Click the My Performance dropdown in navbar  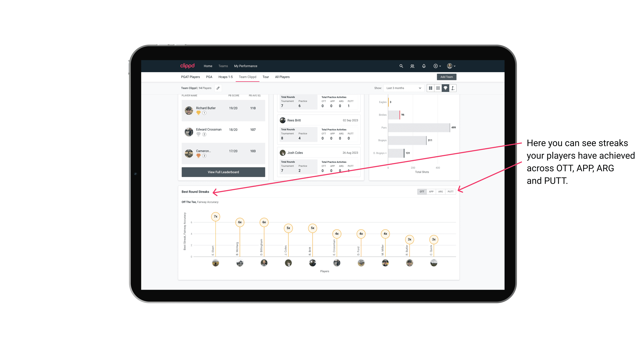click(x=246, y=66)
